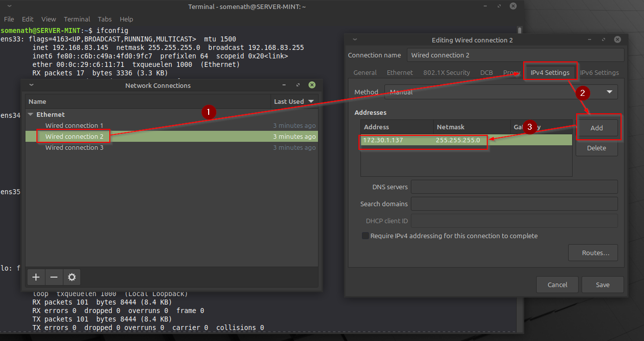The image size is (644, 341).
Task: Minimize the Network Connections window
Action: click(x=284, y=85)
